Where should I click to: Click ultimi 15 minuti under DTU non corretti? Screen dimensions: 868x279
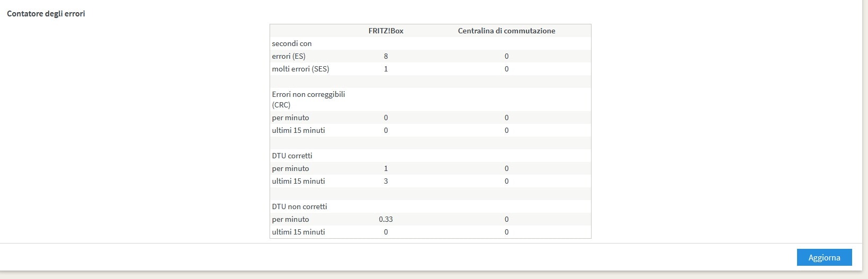click(298, 232)
